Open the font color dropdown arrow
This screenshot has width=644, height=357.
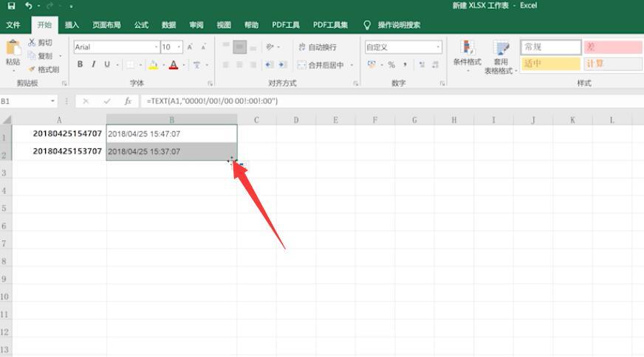click(184, 65)
